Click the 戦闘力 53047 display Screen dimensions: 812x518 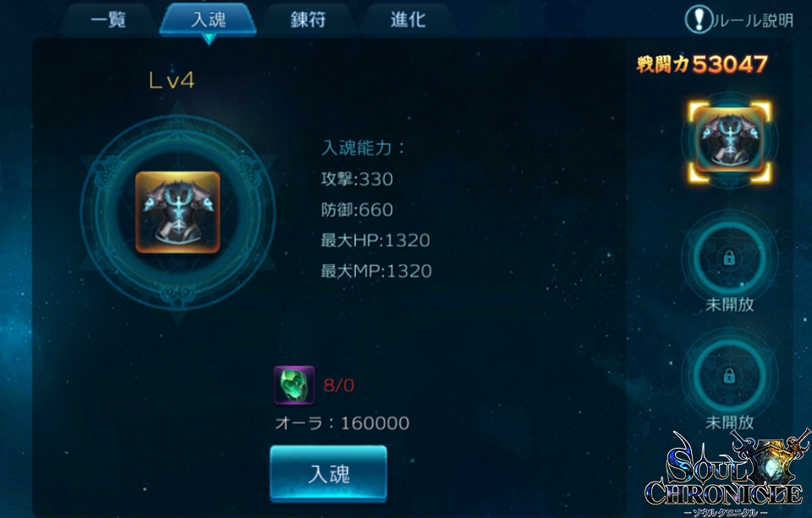(702, 64)
